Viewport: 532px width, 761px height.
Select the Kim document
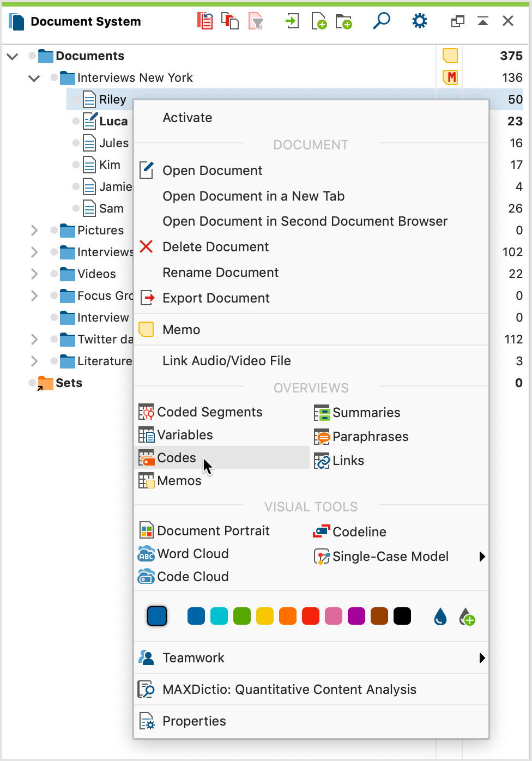tap(110, 165)
